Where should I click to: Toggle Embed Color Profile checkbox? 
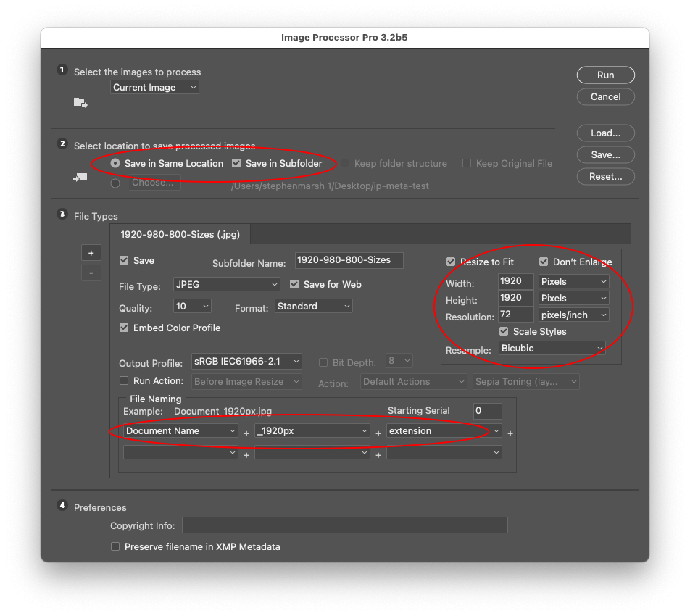pos(124,328)
